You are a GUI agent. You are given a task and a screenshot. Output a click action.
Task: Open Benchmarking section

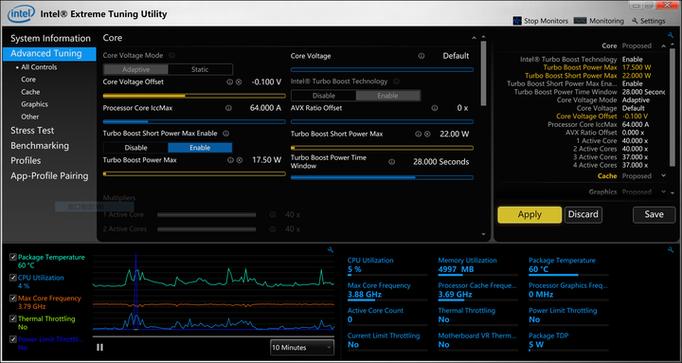pos(40,146)
